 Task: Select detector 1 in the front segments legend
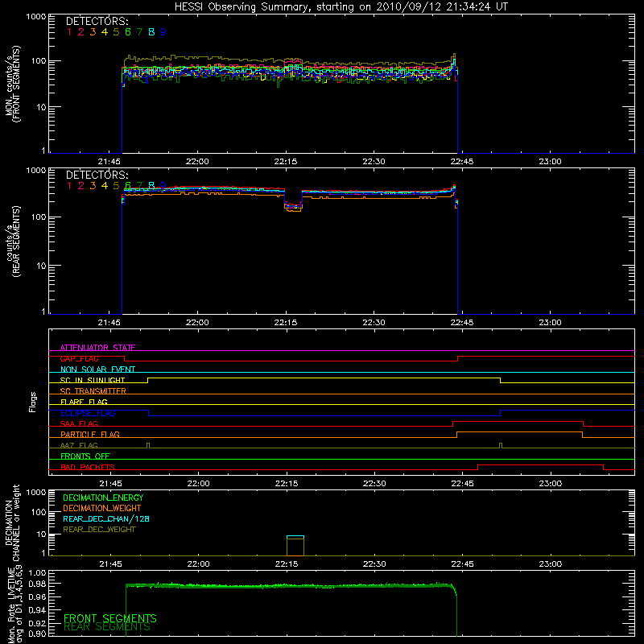[69, 32]
